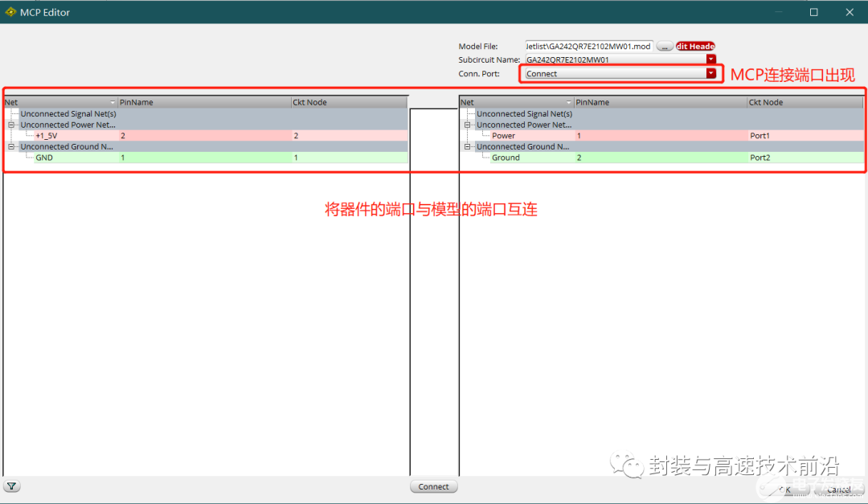Maximize the MCP Editor window
Screen dimensions: 868x504
[813, 12]
